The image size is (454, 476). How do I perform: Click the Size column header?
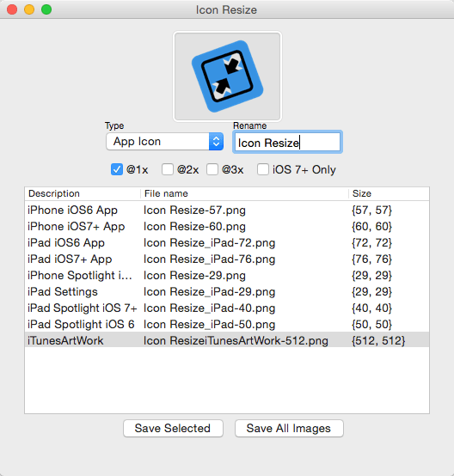click(389, 193)
